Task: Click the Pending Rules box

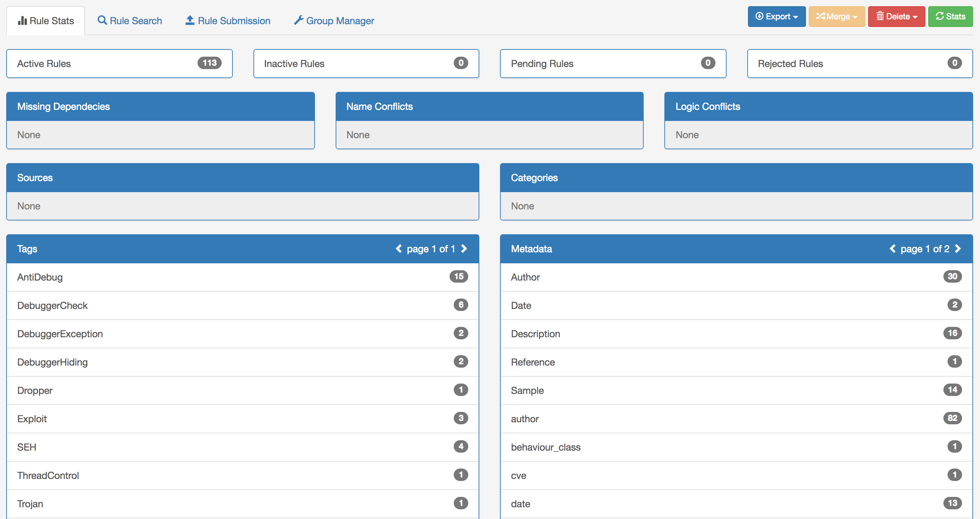Action: tap(613, 64)
